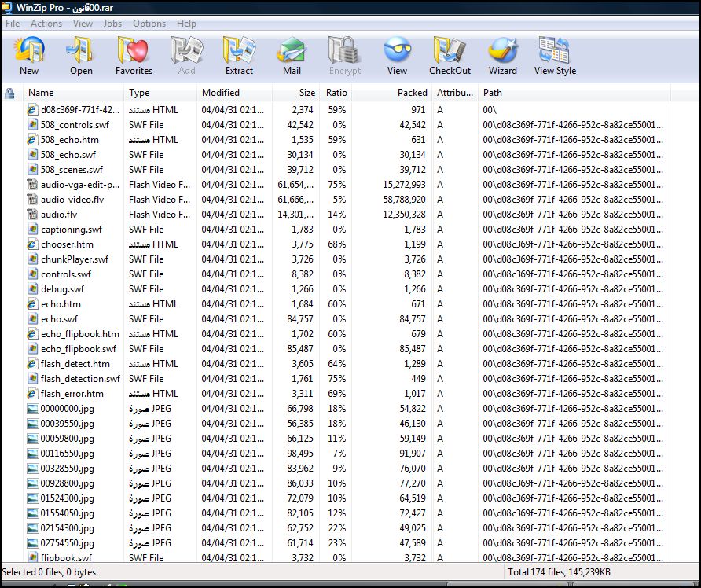Click the grayed Add toolbar icon
Screen dimensions: 701x588
pyautogui.click(x=186, y=50)
